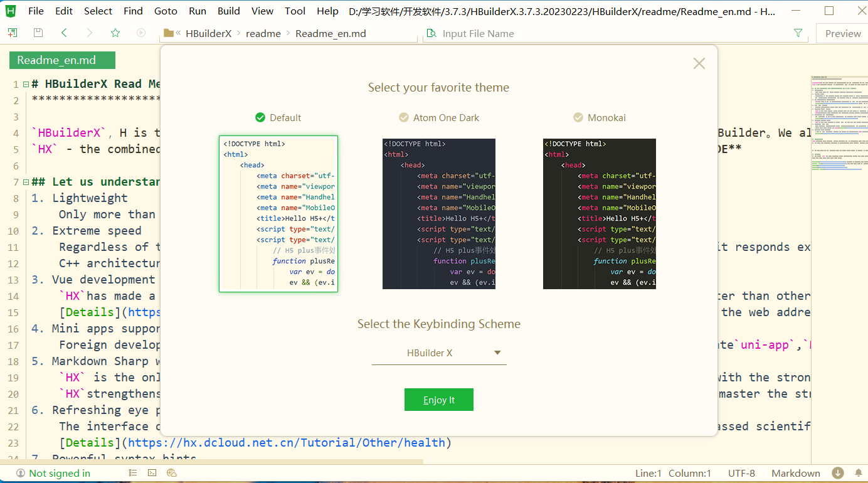Click the horizontal scrollbar at editor bottom
The height and width of the screenshot is (483, 868).
[211, 462]
